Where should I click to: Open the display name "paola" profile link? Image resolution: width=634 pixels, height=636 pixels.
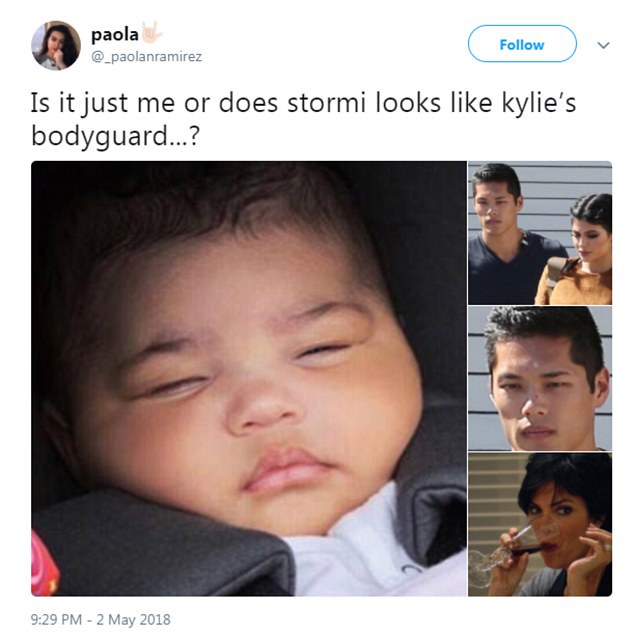click(x=115, y=35)
